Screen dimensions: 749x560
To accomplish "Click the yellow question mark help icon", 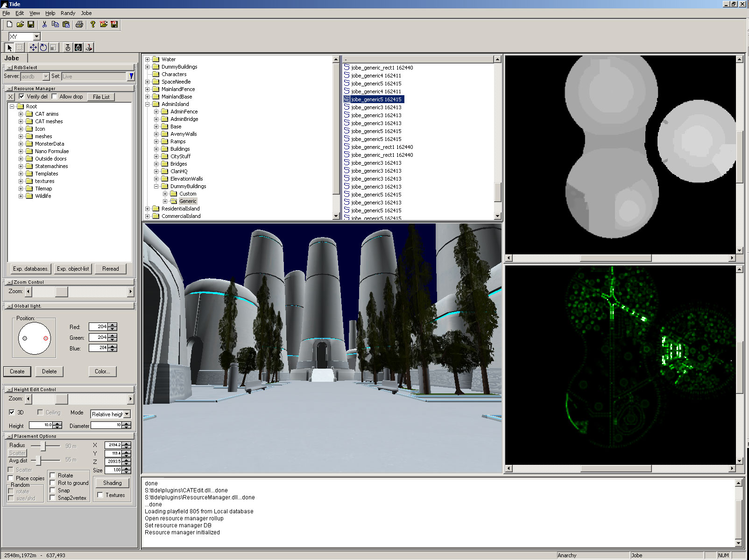I will [x=92, y=24].
